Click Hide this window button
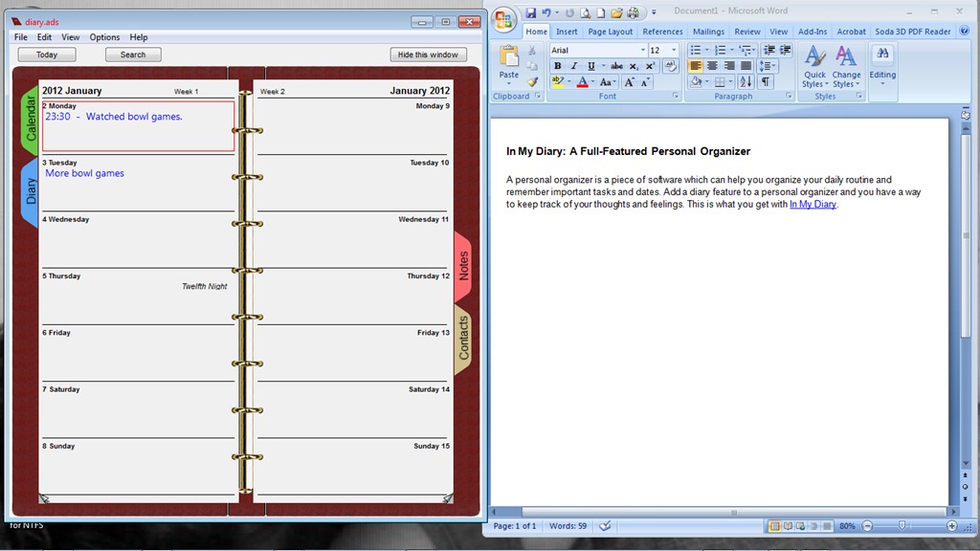980x551 pixels. tap(428, 55)
